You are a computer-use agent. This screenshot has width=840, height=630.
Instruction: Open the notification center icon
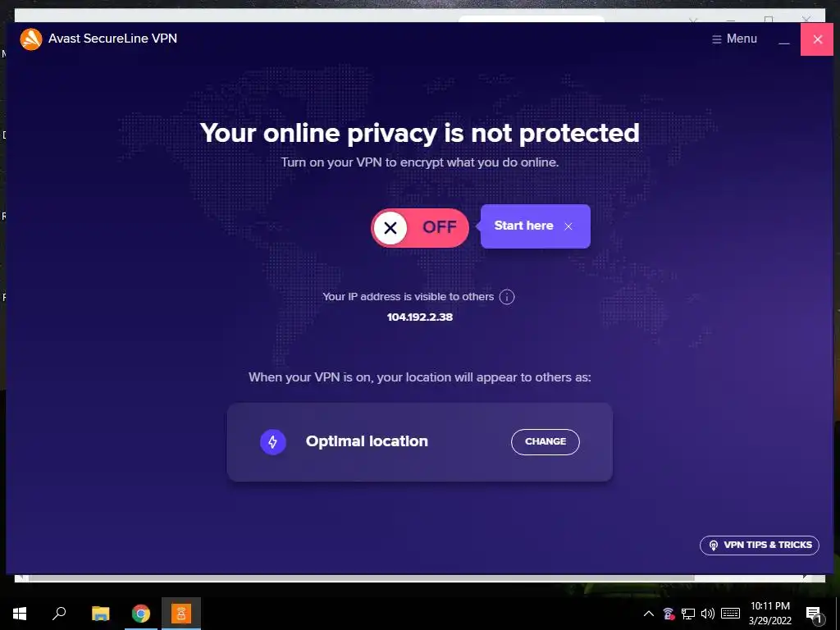(814, 615)
